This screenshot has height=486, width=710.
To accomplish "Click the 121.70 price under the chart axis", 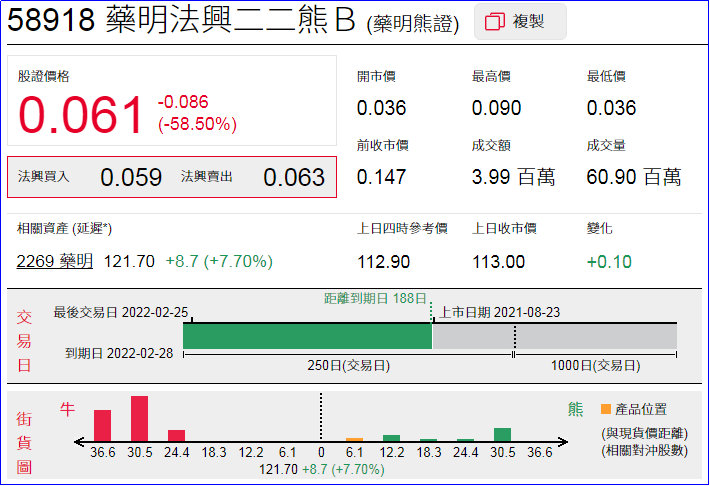I will point(278,469).
